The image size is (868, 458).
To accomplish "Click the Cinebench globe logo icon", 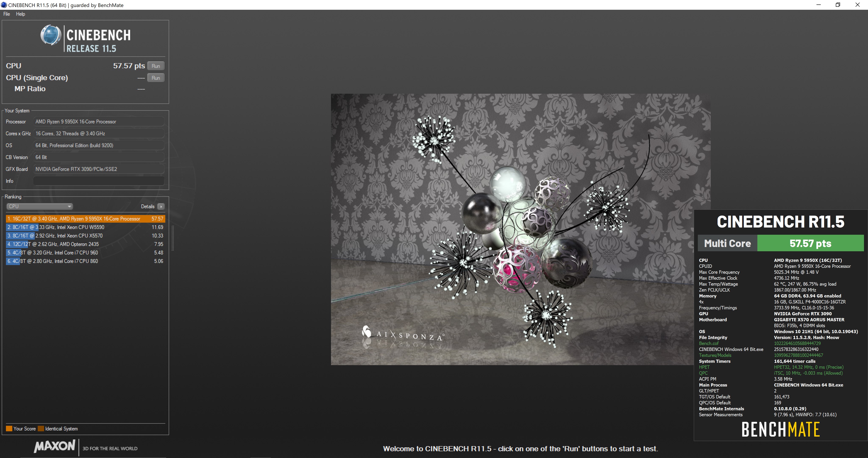I will 51,35.
